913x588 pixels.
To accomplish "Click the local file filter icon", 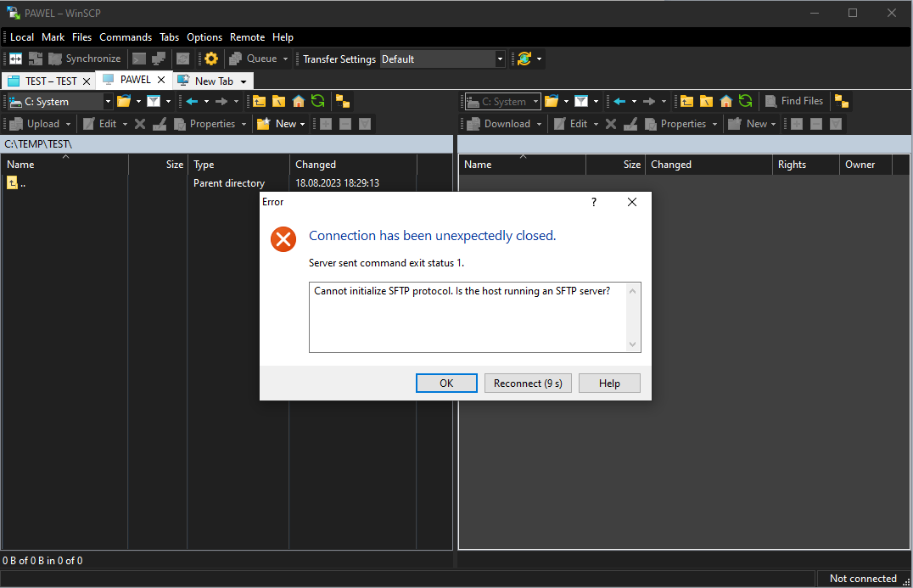I will point(154,102).
